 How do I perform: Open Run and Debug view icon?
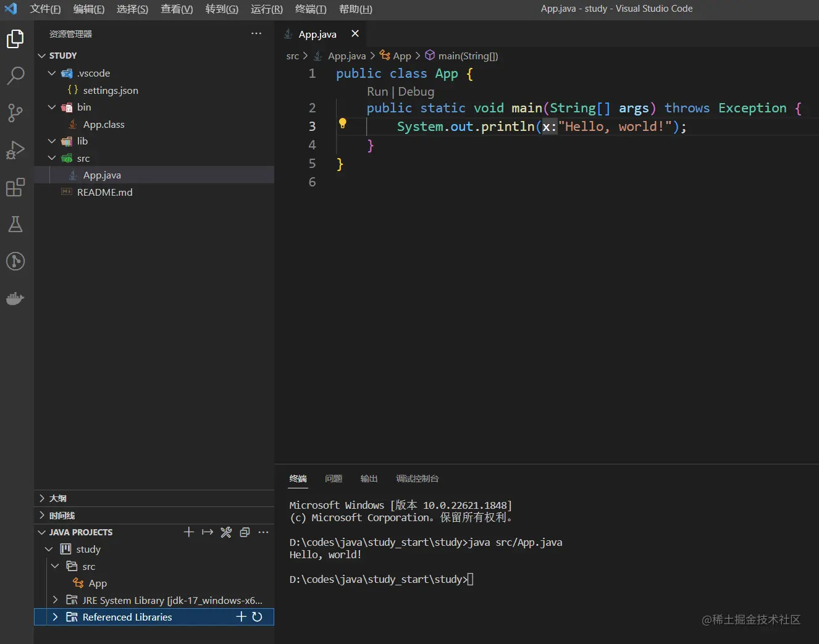15,150
